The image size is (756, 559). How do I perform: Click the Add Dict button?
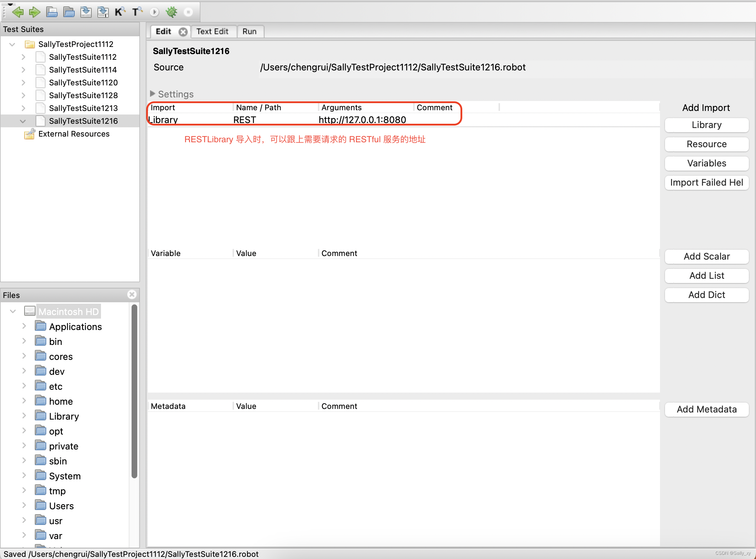pos(707,295)
